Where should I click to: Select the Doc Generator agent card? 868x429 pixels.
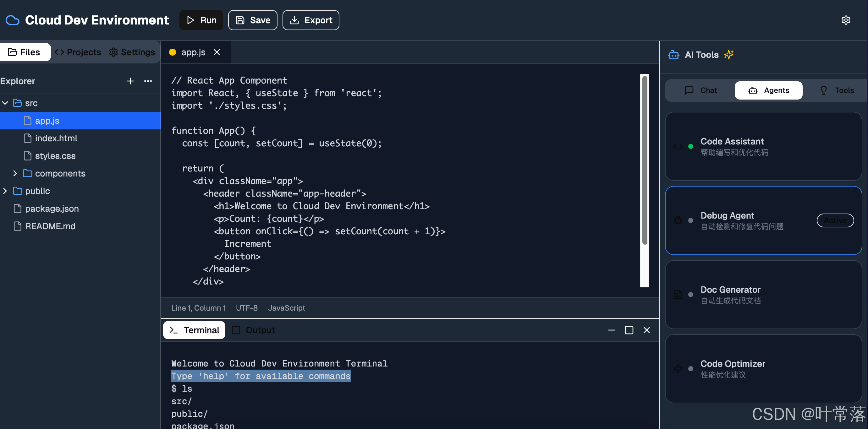[763, 295]
